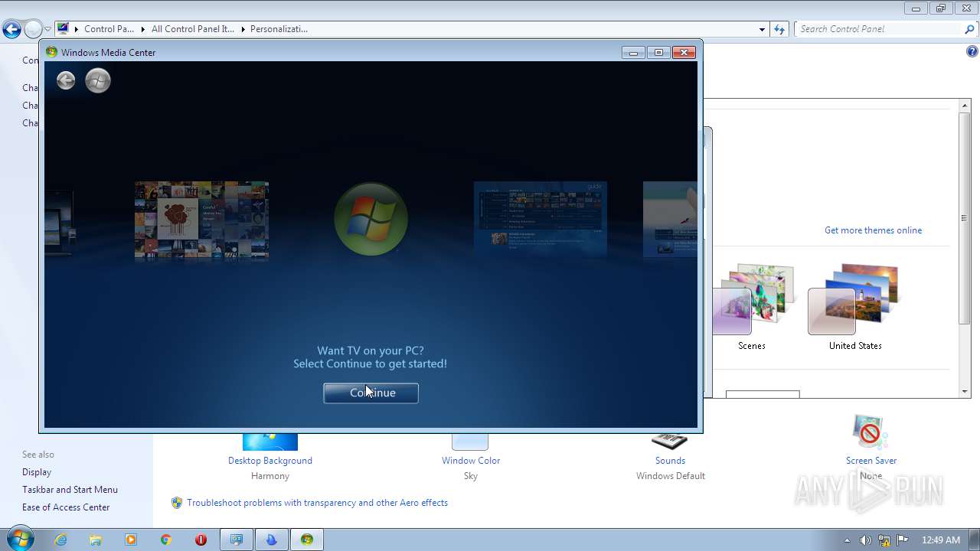Click the clock showing 12:49 AM
Image resolution: width=980 pixels, height=551 pixels.
tap(941, 540)
